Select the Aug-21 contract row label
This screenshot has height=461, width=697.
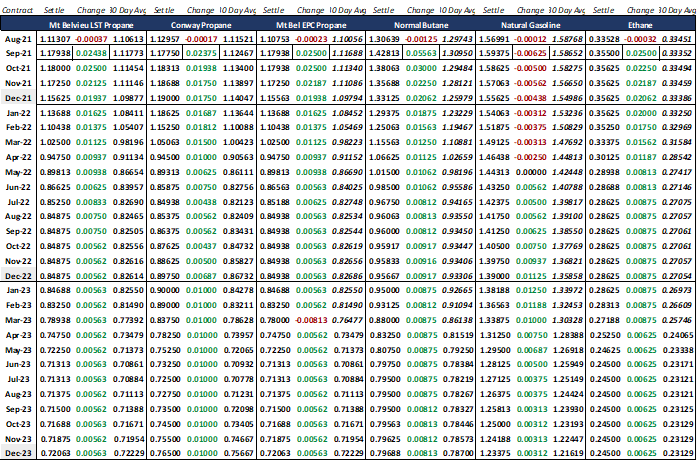click(18, 39)
